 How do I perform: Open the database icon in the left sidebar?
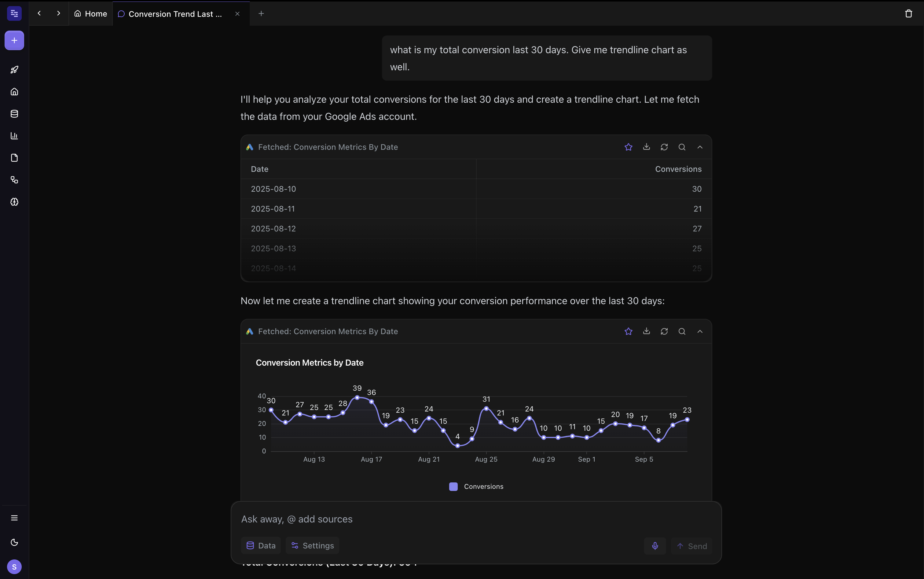coord(14,113)
